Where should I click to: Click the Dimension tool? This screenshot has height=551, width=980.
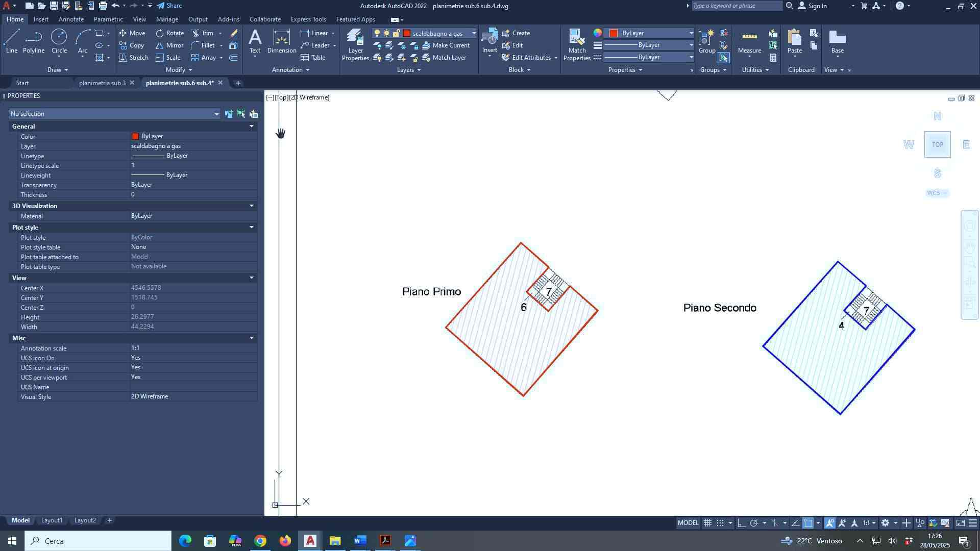pos(281,41)
